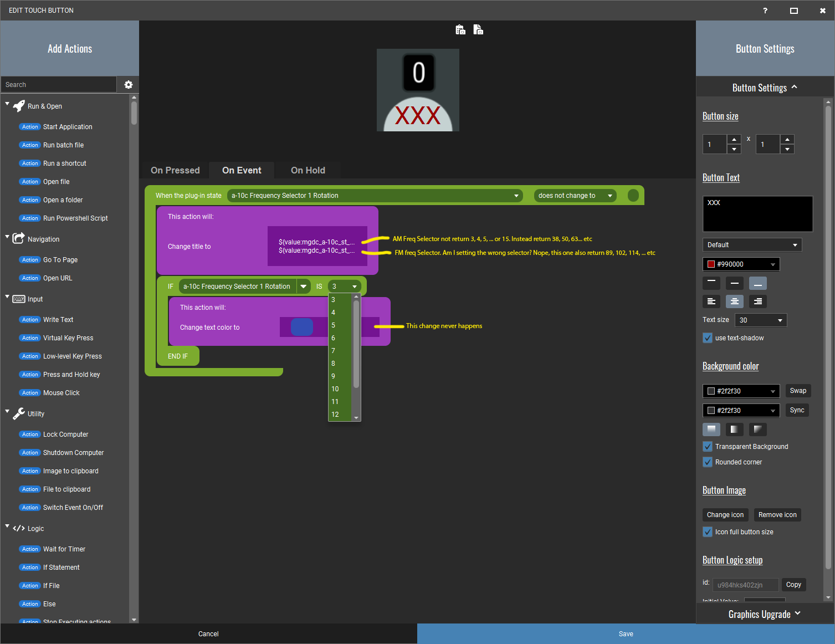Set text vertical alignment to middle

[735, 283]
